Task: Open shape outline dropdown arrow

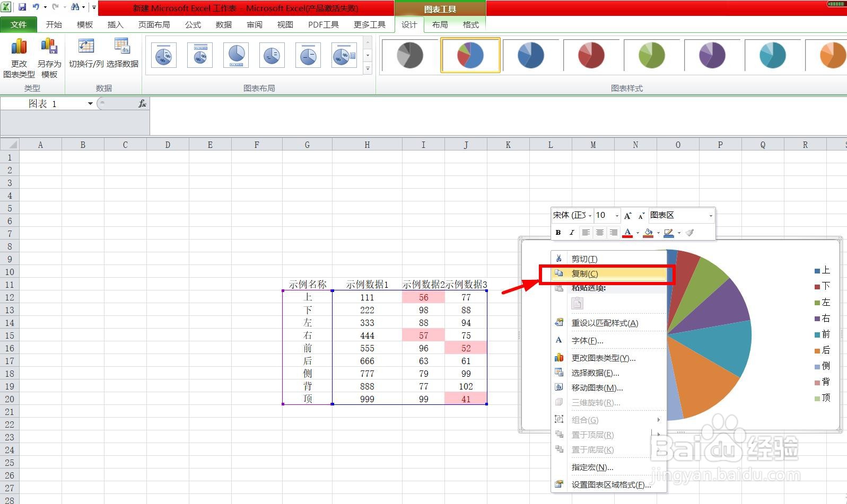Action: click(679, 233)
